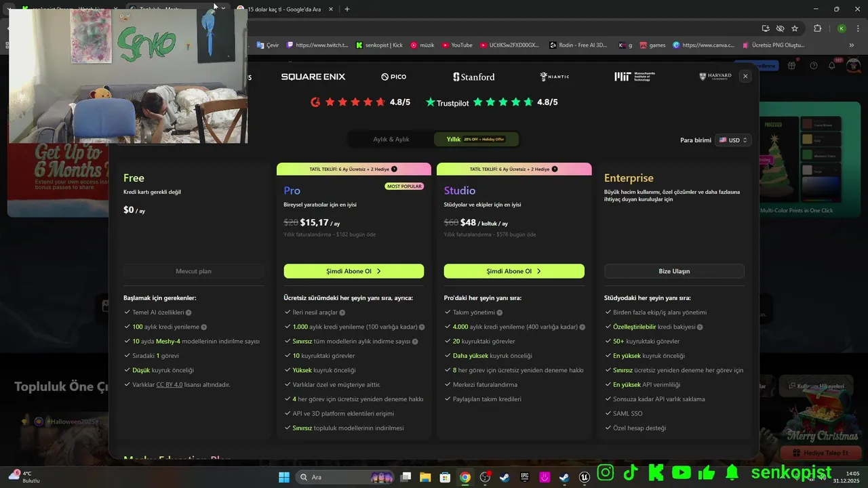Click info icon beside Özelleştirilebilir kredi bakiyesi
868x488 pixels.
(x=700, y=327)
